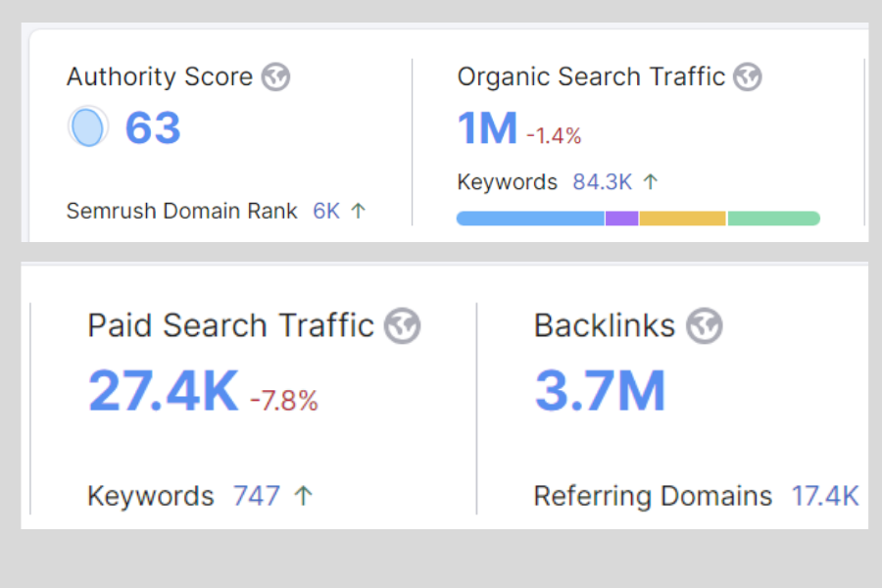882x588 pixels.
Task: Open the Authority Score value 63
Action: 153,128
